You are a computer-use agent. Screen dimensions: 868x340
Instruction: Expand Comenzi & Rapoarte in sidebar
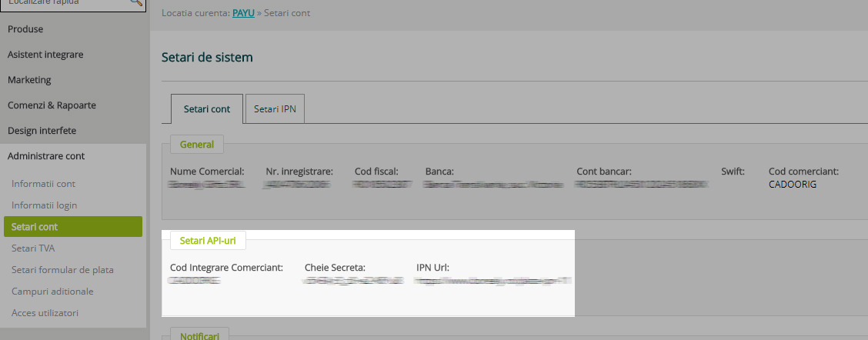coord(52,105)
